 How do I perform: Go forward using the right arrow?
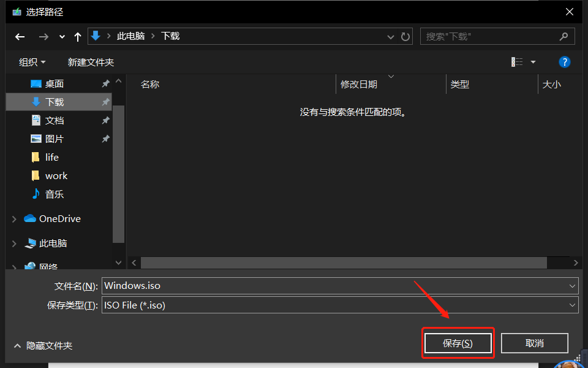(x=44, y=37)
